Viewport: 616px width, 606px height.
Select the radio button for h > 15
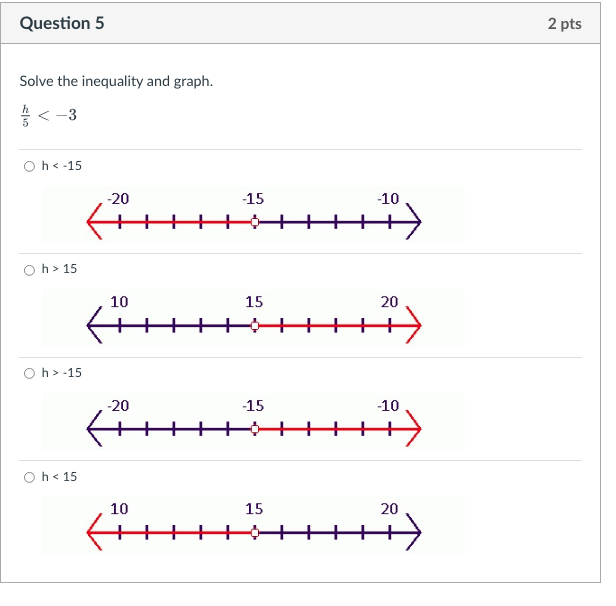point(29,270)
